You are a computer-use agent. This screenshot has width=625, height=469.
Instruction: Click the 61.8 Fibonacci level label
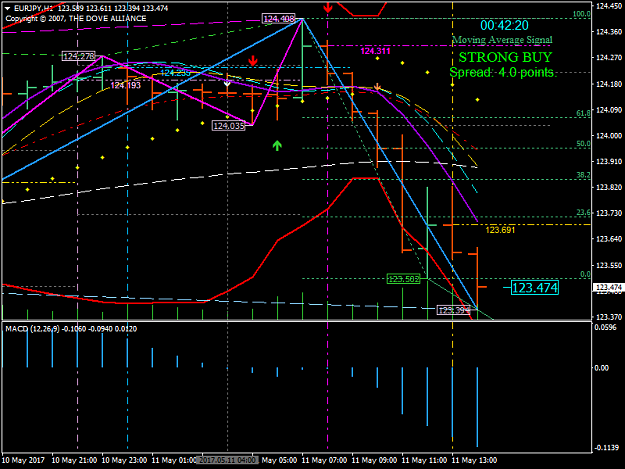tap(583, 113)
